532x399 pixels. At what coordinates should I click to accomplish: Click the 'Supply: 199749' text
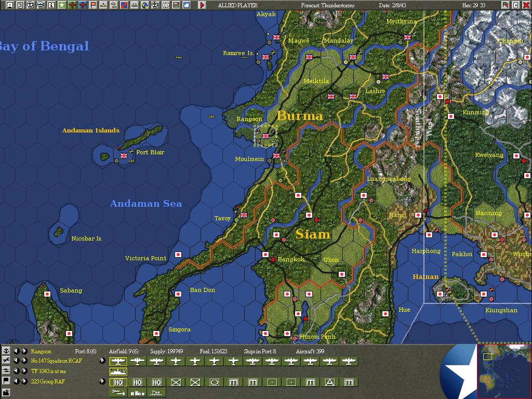167,351
